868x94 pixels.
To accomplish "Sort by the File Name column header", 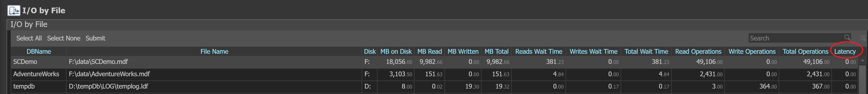I will (x=214, y=51).
